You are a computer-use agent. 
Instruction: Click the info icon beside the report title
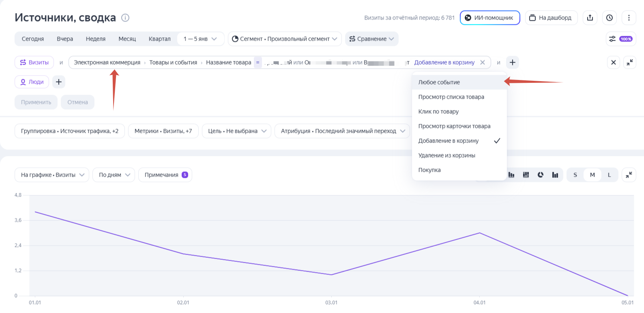[125, 18]
